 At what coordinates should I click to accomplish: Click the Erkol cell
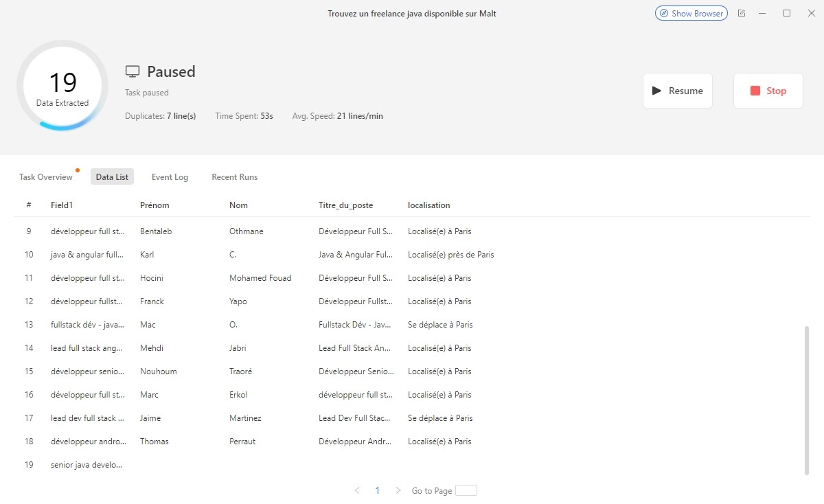[238, 395]
